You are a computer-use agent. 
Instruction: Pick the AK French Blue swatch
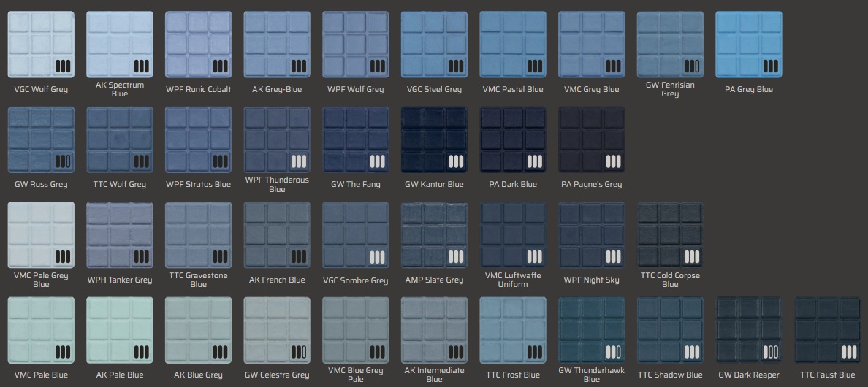click(277, 235)
